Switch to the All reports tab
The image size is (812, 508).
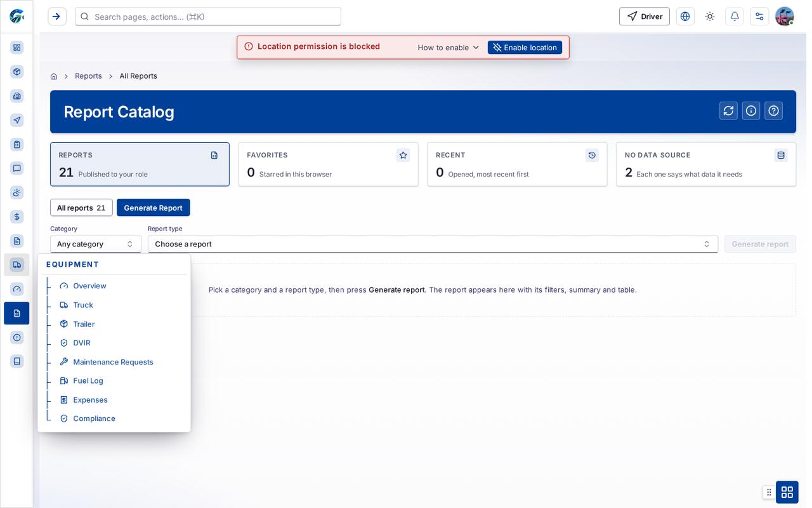pos(81,208)
